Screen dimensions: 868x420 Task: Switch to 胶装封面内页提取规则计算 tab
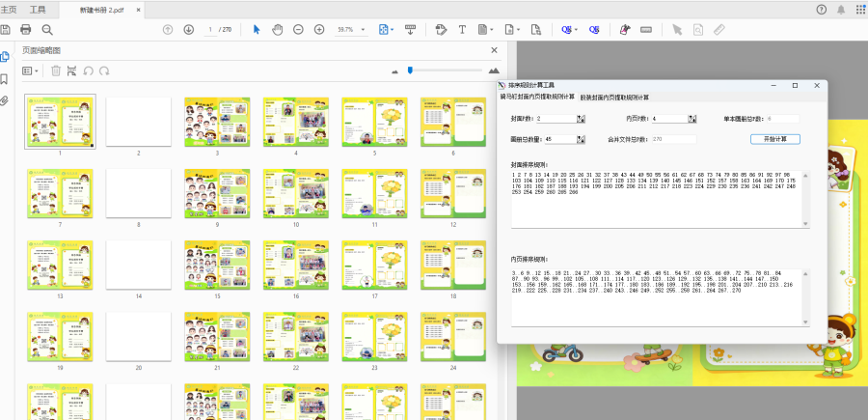coord(614,97)
